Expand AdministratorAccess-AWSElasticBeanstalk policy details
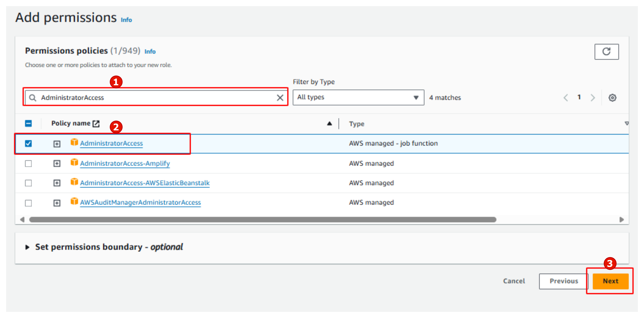 (57, 183)
